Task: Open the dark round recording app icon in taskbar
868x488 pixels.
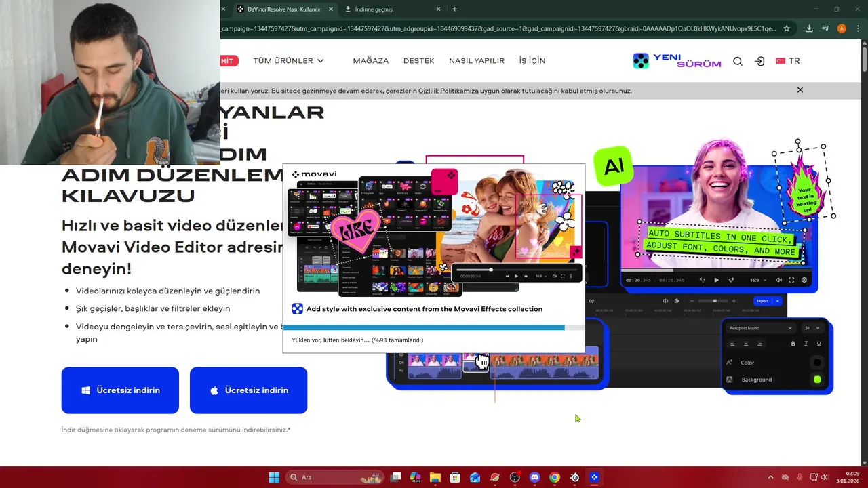Action: [515, 477]
